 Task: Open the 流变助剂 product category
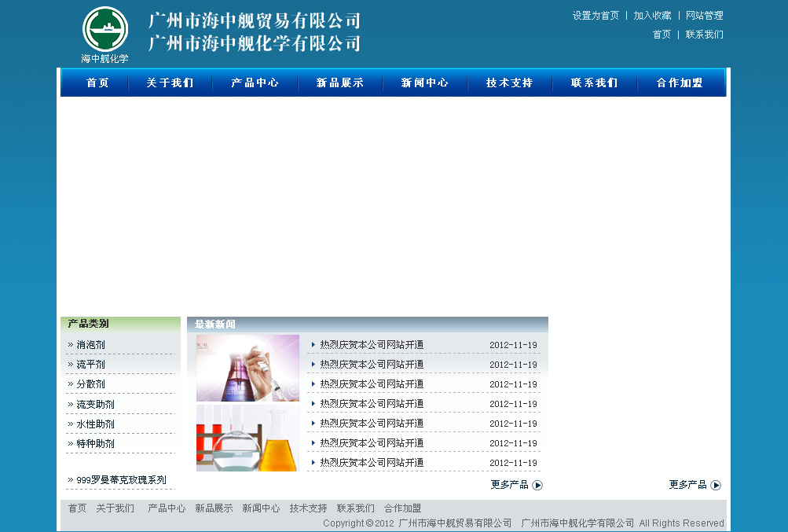95,405
